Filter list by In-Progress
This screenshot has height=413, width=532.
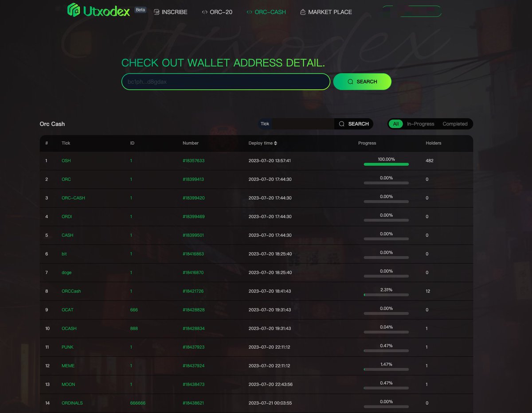pos(421,124)
